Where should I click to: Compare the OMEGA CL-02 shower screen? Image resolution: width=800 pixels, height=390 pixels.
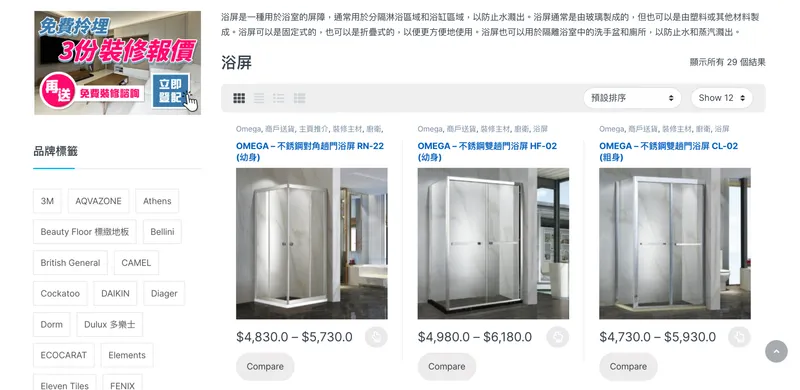[629, 367]
